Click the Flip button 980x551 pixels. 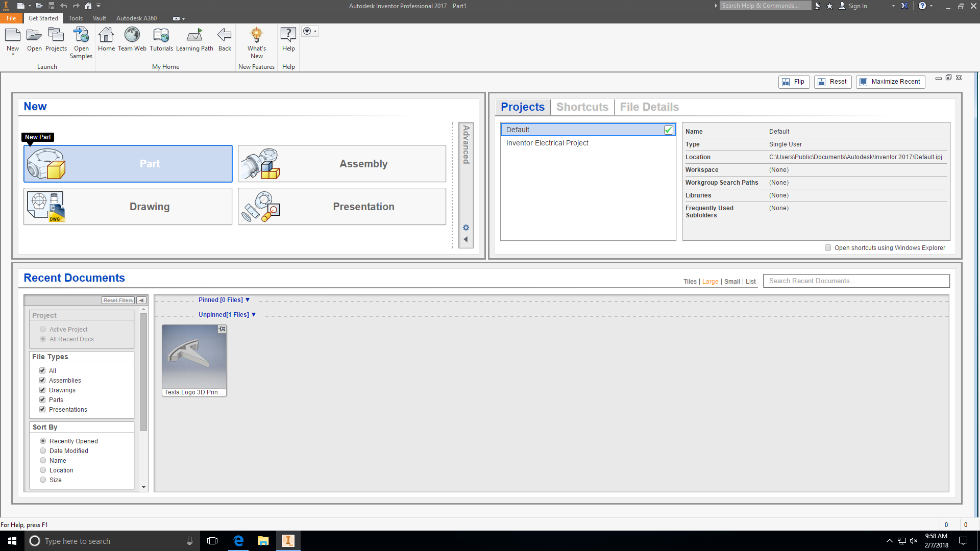(x=794, y=82)
